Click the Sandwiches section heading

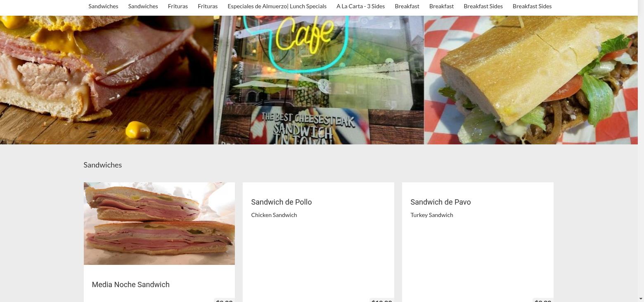point(102,165)
